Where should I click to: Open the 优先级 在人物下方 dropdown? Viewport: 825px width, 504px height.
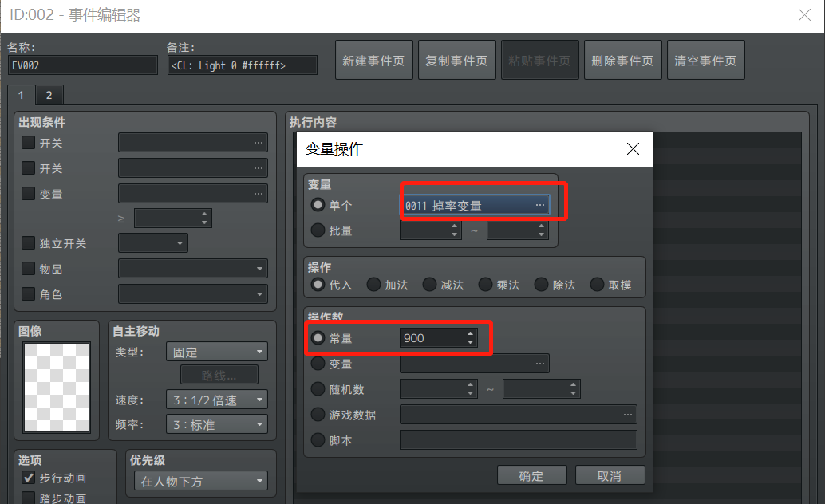click(x=201, y=481)
